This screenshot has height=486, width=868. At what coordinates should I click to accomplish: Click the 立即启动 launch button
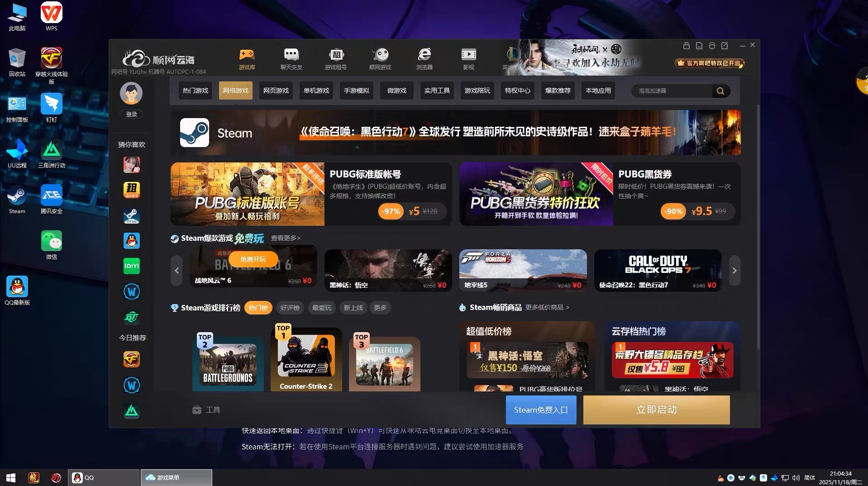(x=656, y=410)
